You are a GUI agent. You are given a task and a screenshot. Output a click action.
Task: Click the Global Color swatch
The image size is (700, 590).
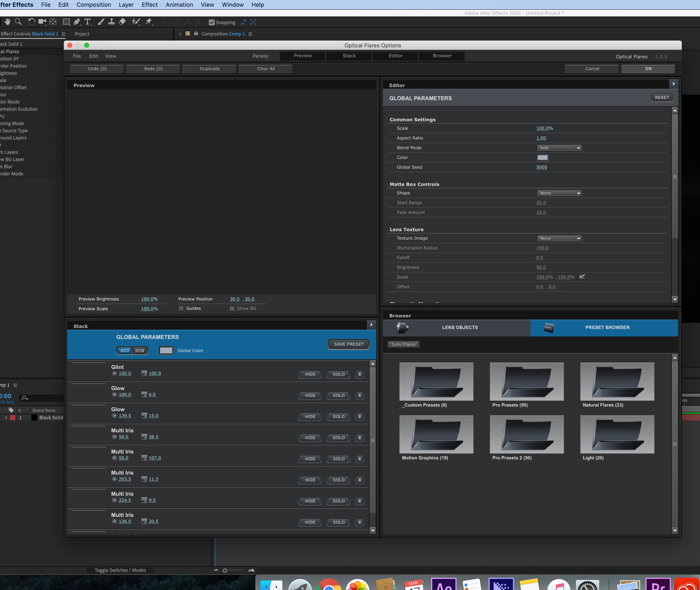coord(166,351)
